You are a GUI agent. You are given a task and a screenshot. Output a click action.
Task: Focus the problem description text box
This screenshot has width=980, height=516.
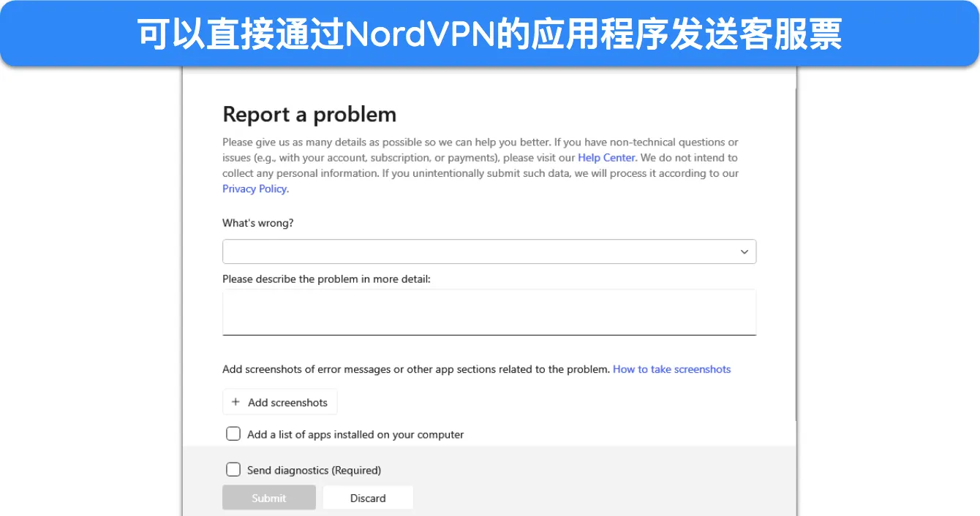[x=489, y=312]
